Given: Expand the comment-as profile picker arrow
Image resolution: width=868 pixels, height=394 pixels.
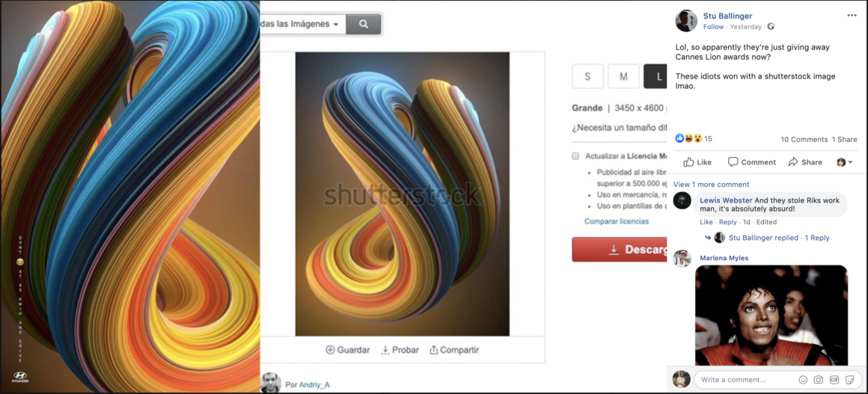Looking at the screenshot, I should click(x=845, y=162).
